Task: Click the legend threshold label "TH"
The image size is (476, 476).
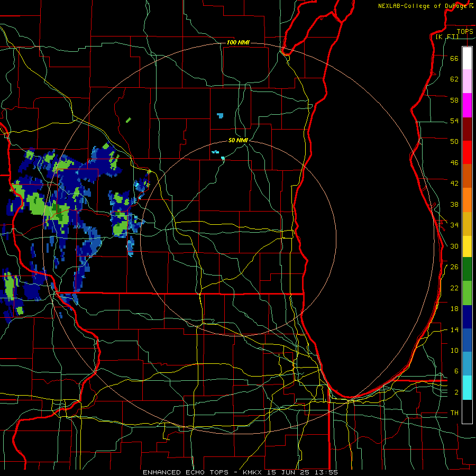Action: [x=454, y=413]
